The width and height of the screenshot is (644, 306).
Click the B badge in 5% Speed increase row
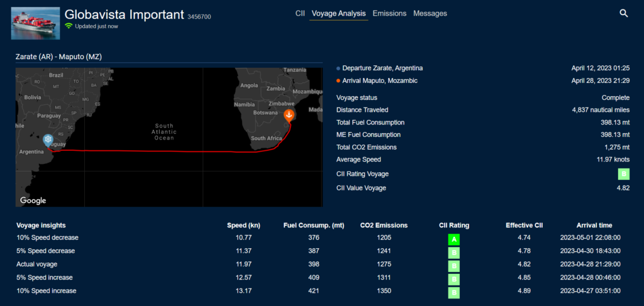(454, 280)
